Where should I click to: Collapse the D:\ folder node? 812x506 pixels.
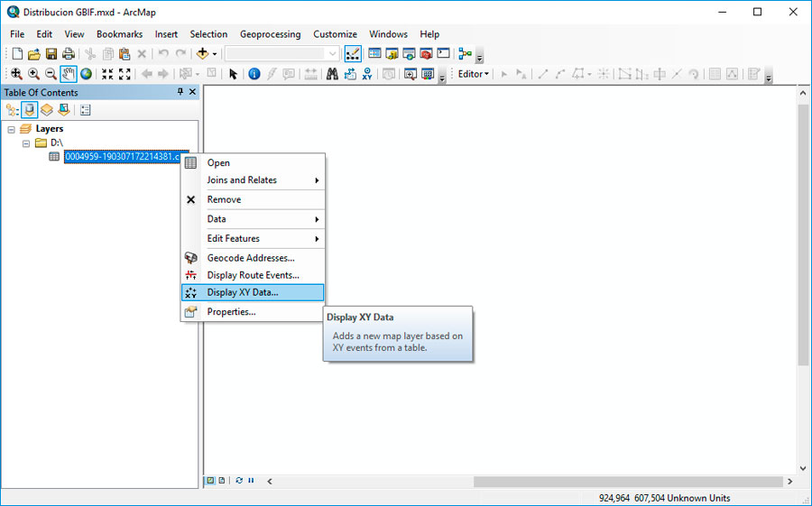tap(26, 143)
